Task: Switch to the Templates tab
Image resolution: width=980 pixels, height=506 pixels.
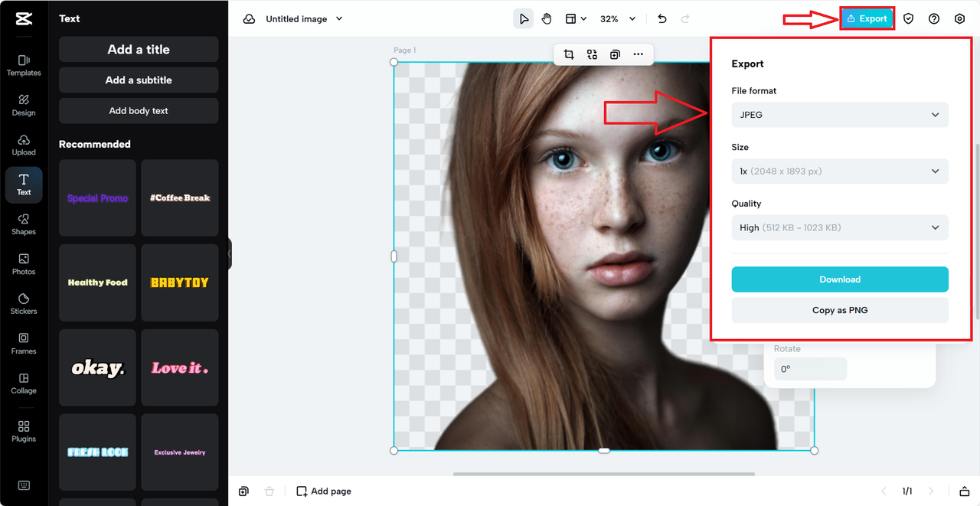Action: click(x=24, y=65)
